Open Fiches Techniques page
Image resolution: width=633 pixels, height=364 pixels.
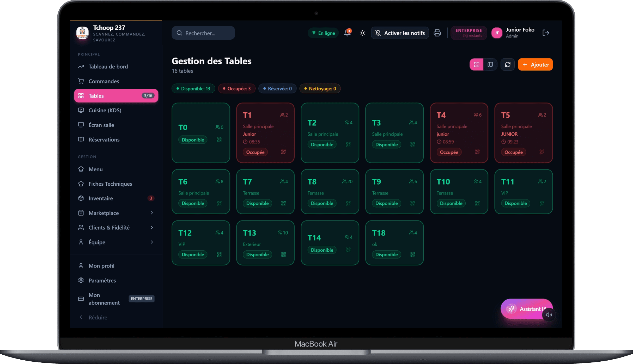[116, 184]
